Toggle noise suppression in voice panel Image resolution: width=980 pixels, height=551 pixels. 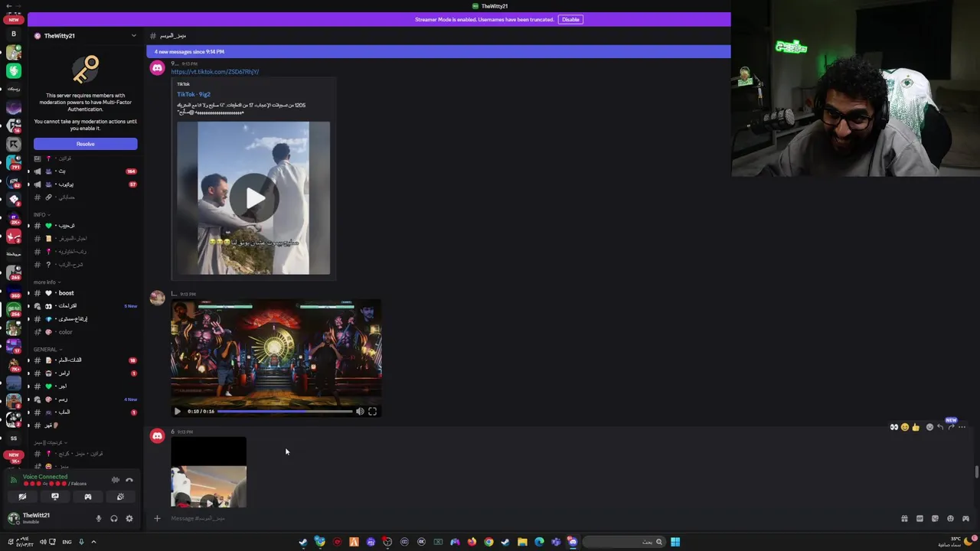[x=116, y=480]
